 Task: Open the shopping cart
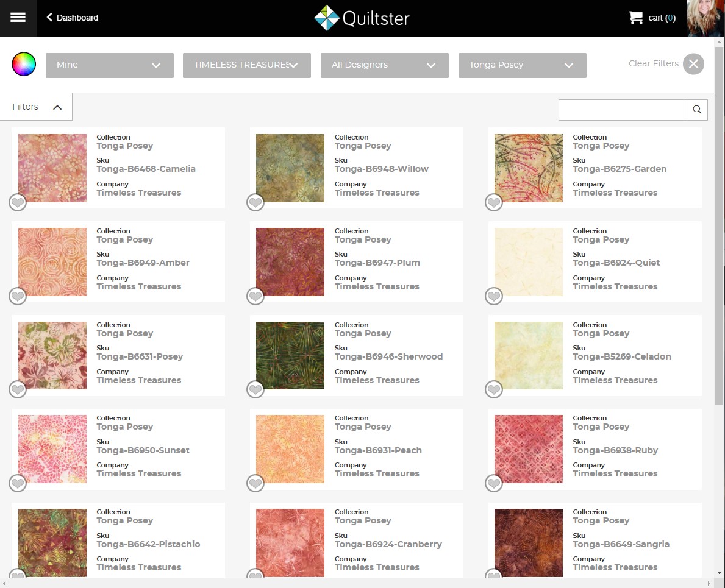click(652, 18)
